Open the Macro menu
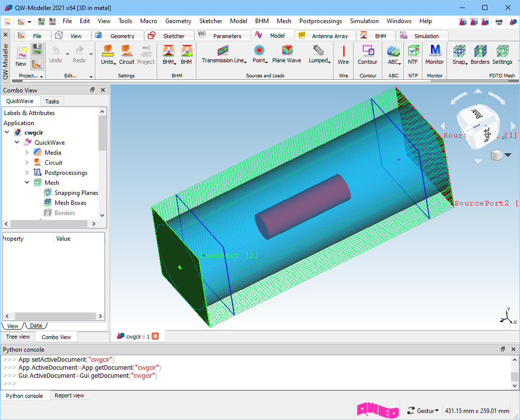This screenshot has height=420, width=520. click(x=148, y=21)
